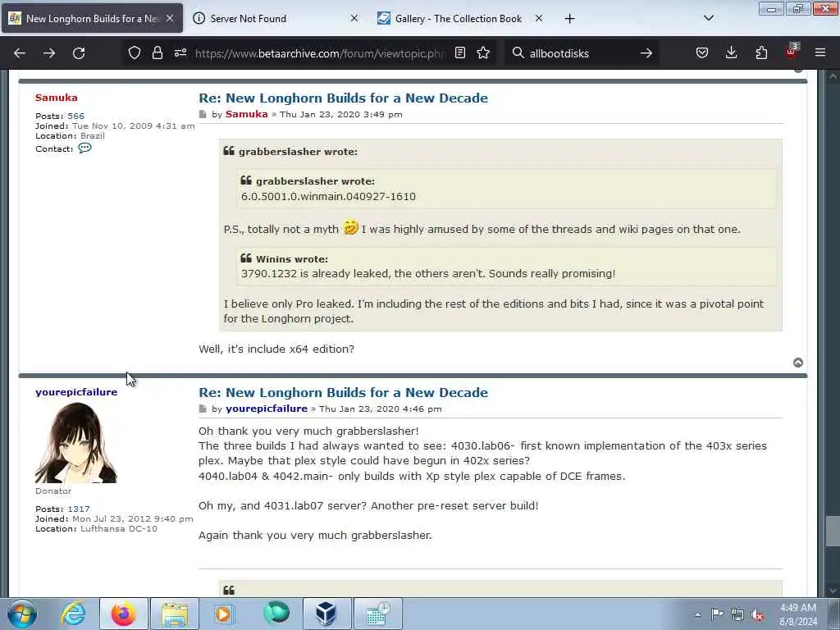The width and height of the screenshot is (840, 630).
Task: Jump to top from Samuka's post arrow
Action: [798, 363]
